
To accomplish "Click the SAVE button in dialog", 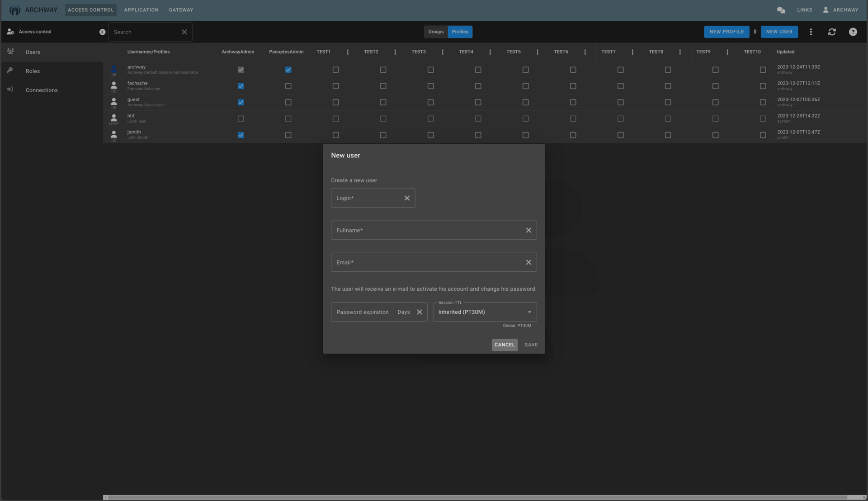I will tap(531, 344).
